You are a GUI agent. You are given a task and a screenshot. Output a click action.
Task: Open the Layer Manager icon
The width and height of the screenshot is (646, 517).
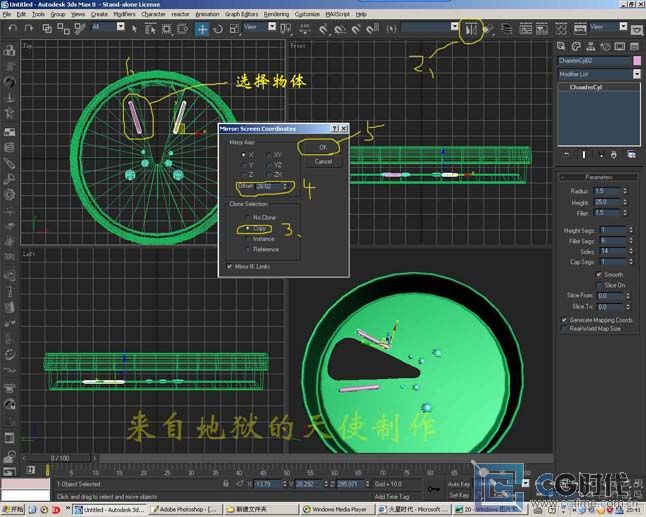point(506,29)
